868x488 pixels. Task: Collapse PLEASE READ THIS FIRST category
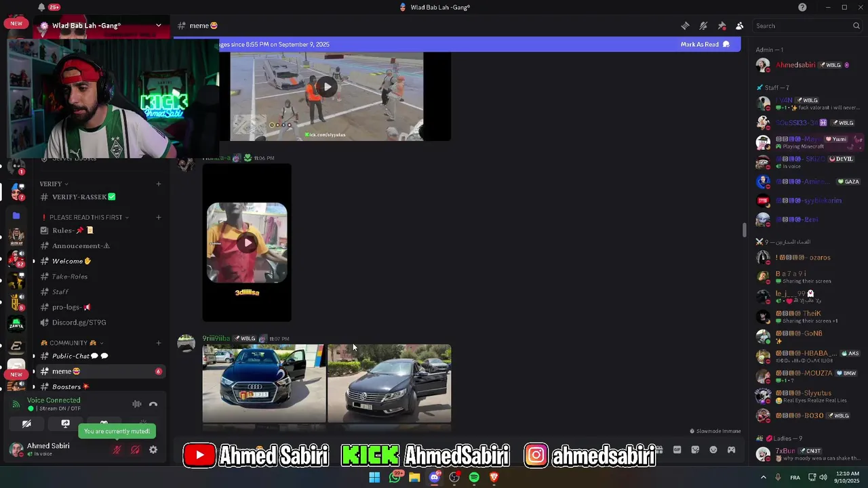85,217
